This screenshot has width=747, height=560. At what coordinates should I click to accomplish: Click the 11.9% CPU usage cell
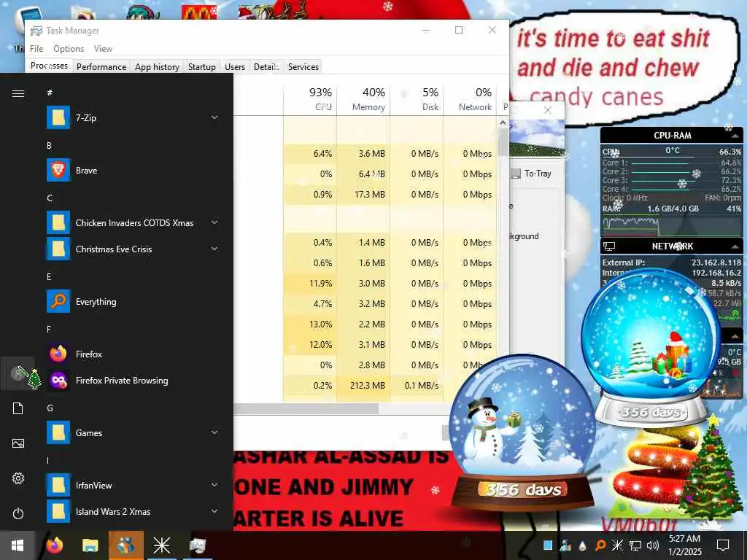[310, 284]
